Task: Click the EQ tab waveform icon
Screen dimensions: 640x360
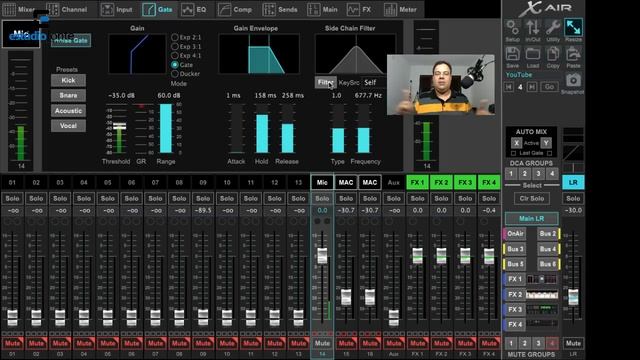Action: tap(187, 9)
